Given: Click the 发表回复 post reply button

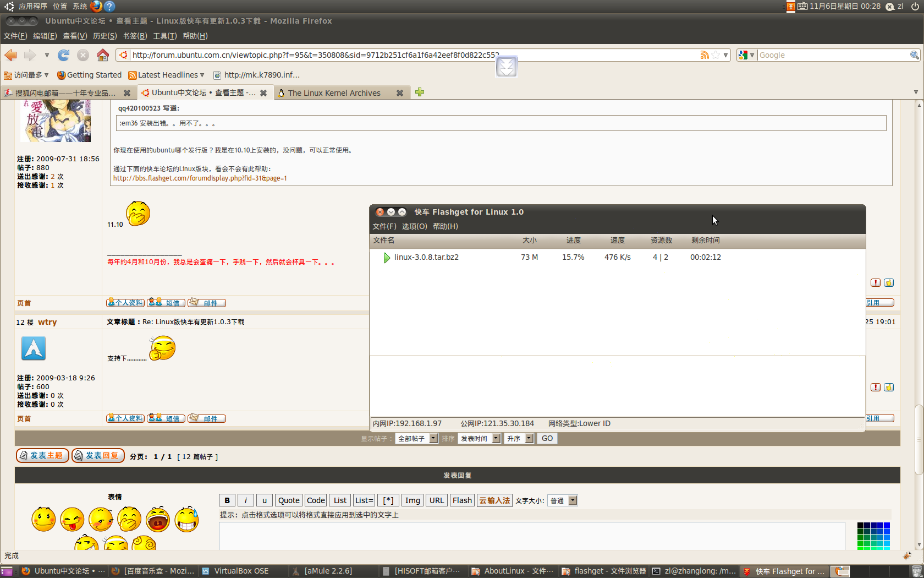Looking at the screenshot, I should coord(98,456).
